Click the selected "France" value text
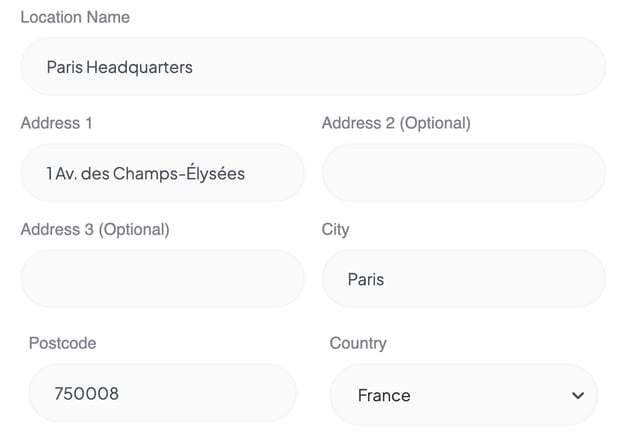 (384, 396)
